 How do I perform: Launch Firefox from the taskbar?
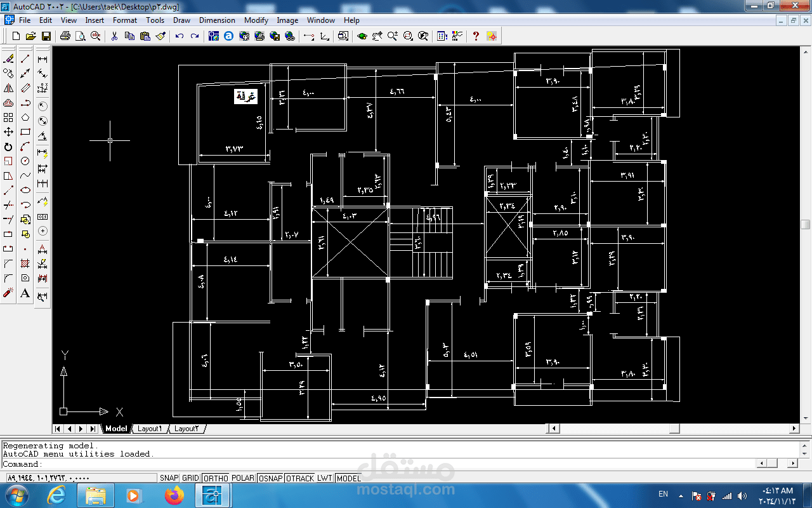[173, 495]
